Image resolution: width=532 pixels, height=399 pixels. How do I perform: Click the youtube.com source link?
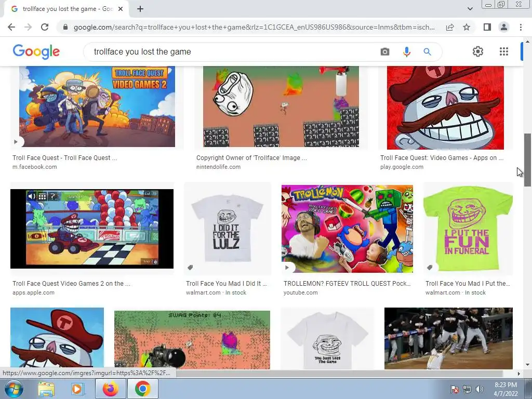tap(301, 292)
